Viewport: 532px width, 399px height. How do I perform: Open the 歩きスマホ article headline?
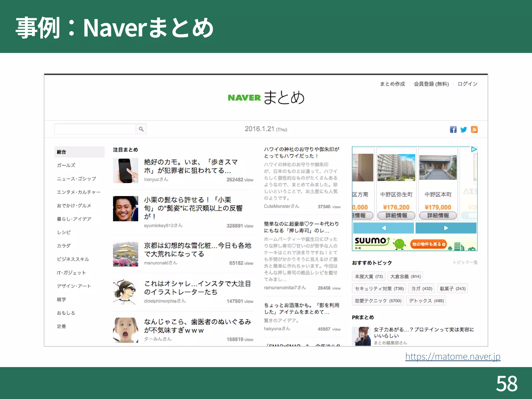point(191,166)
